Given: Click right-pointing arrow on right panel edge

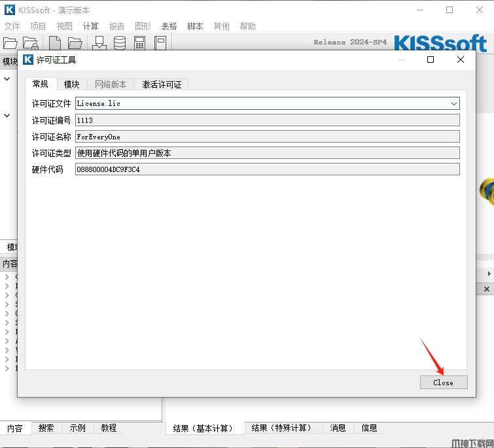Looking at the screenshot, I should click(x=489, y=273).
